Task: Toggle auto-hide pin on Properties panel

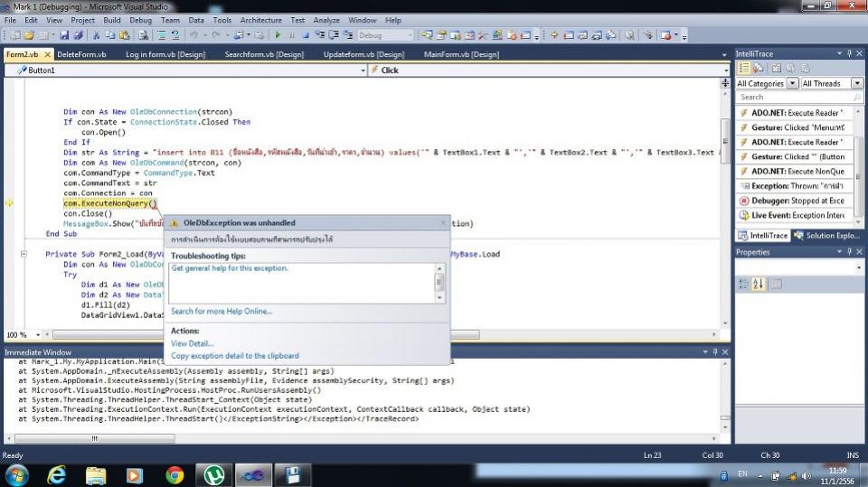Action: [850, 252]
